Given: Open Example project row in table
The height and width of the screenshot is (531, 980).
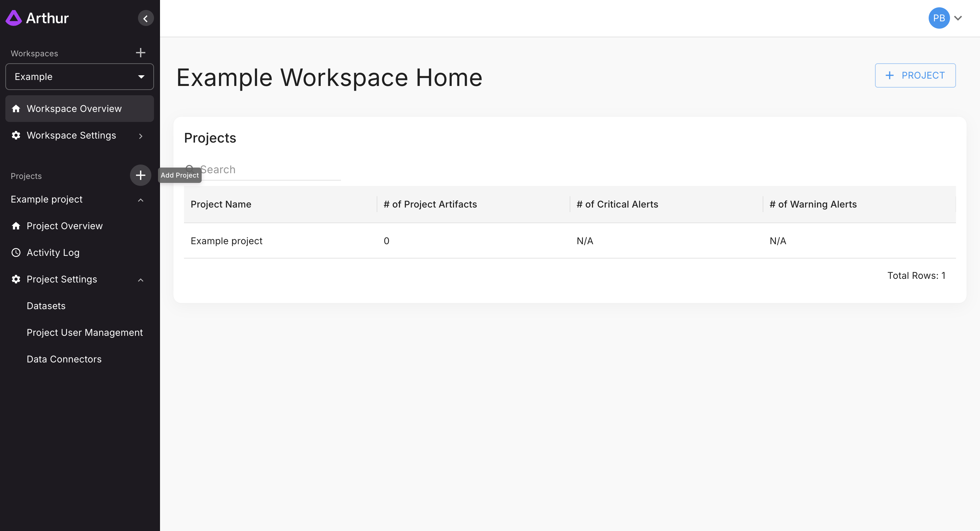Looking at the screenshot, I should [x=226, y=241].
